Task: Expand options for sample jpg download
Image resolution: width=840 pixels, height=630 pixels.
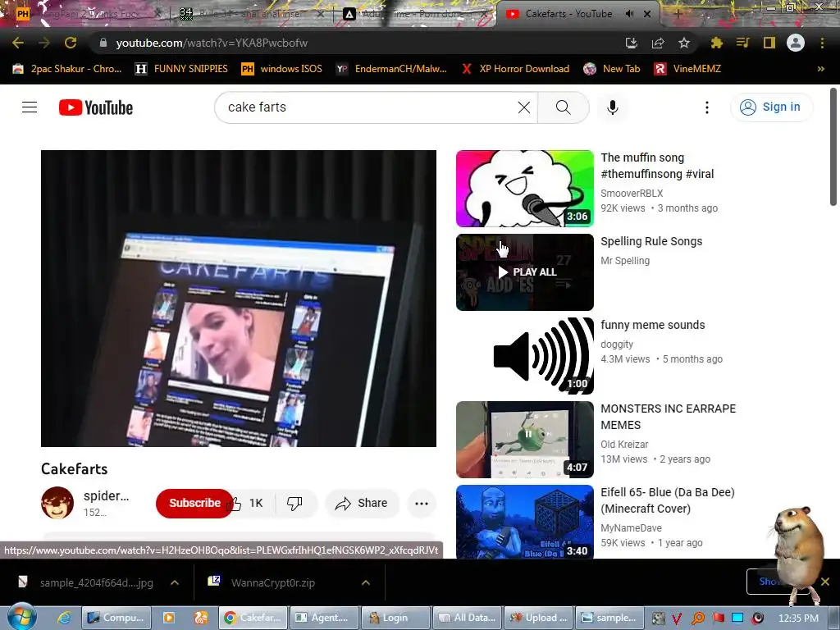Action: click(x=175, y=582)
